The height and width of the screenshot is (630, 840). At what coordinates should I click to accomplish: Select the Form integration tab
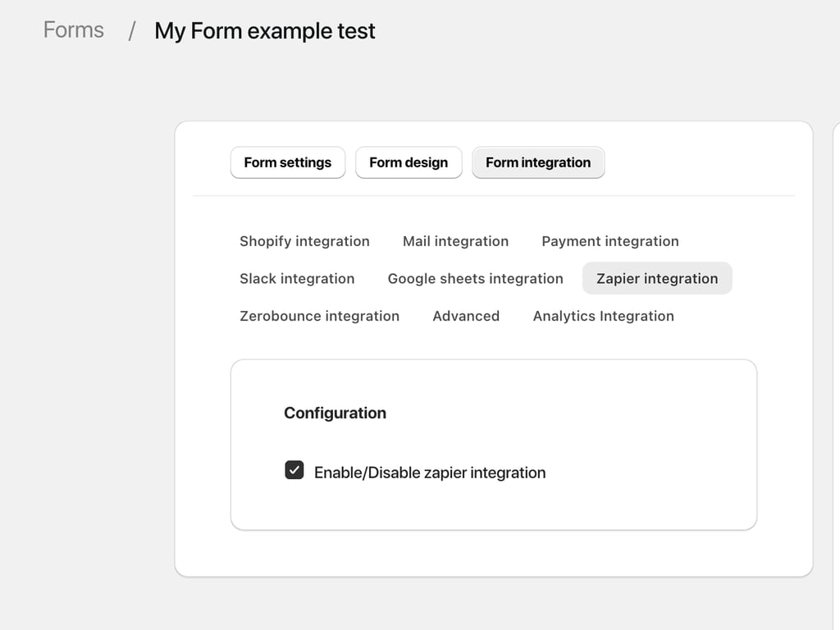click(x=538, y=162)
